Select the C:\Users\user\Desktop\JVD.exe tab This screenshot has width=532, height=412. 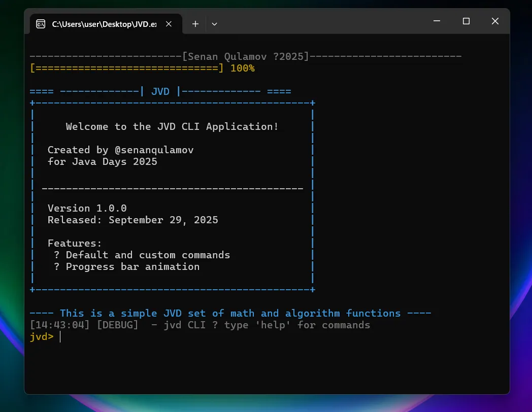pyautogui.click(x=106, y=24)
